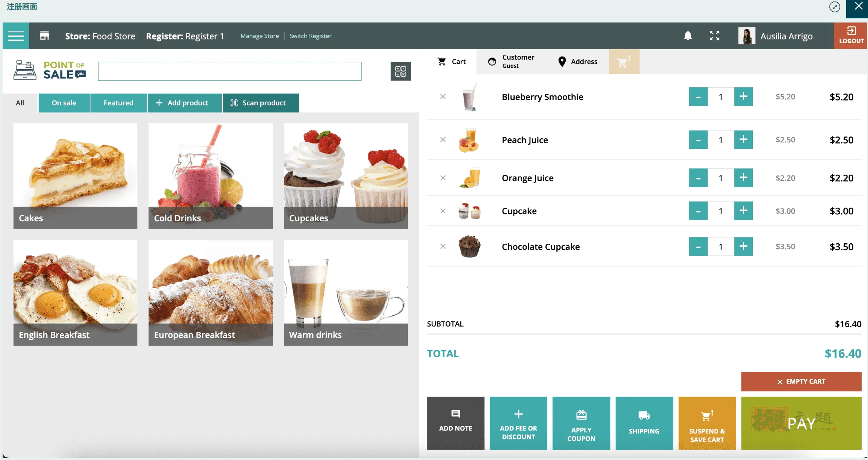Increase Orange Juice quantity

743,178
